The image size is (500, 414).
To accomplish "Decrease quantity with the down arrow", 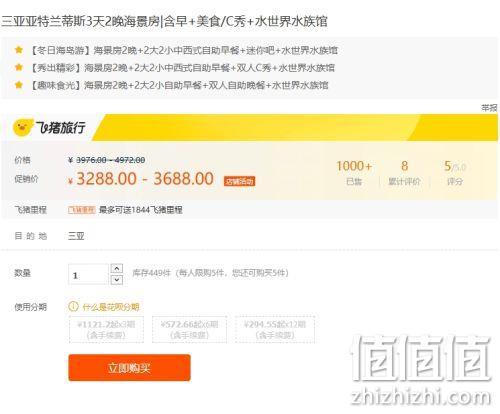I will (x=116, y=280).
